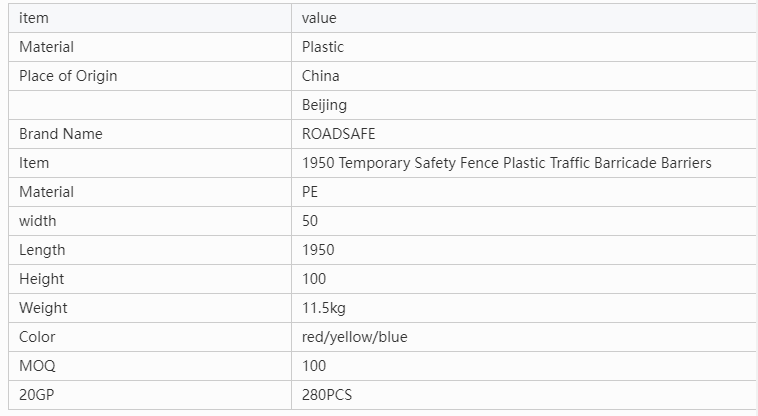Screen dimensions: 758x416
Task: Select the '280PCS' value cell
Action: (327, 395)
